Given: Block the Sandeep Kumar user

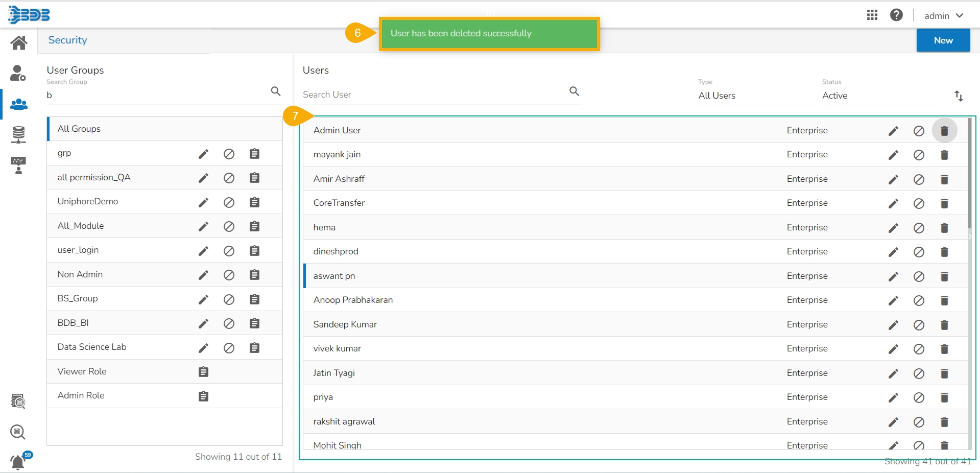Looking at the screenshot, I should pos(919,325).
